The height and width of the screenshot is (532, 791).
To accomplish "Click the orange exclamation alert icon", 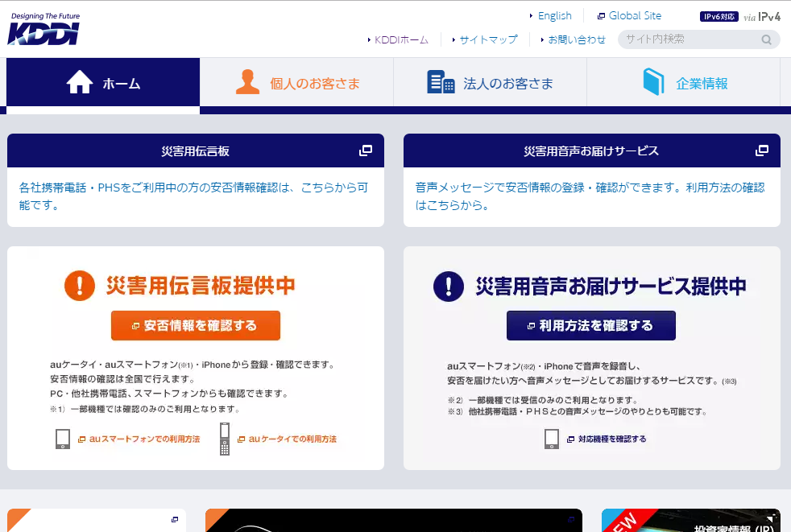I will [x=80, y=286].
